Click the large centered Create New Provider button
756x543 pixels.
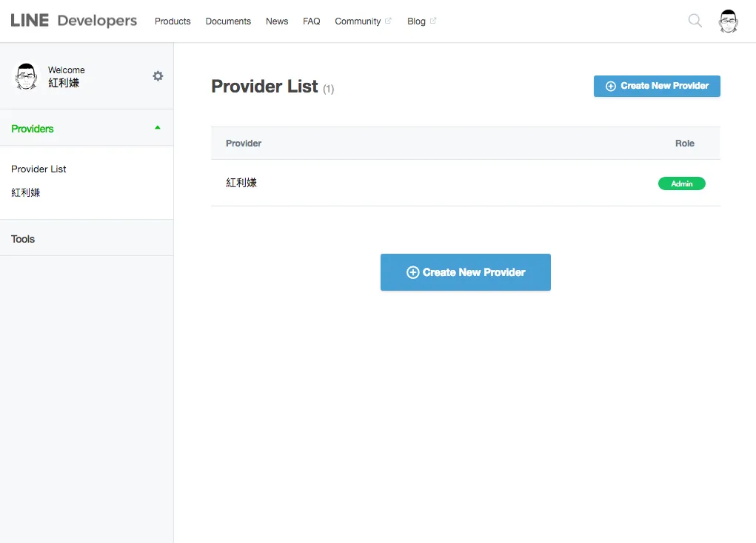tap(465, 272)
